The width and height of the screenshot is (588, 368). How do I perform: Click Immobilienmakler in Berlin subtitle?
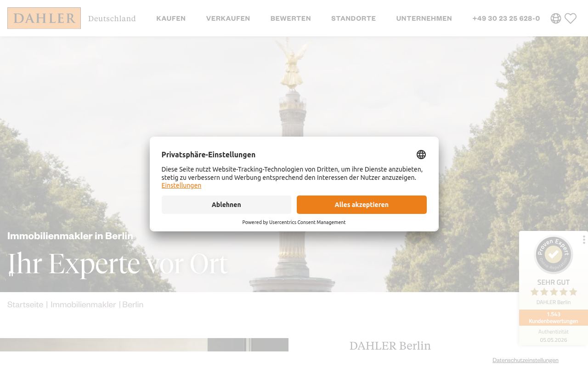click(x=70, y=236)
